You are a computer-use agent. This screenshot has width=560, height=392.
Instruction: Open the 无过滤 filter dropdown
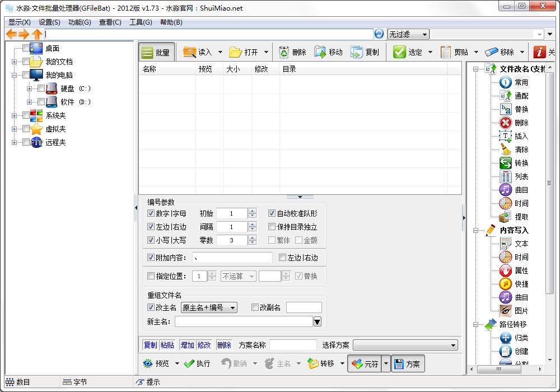coord(408,34)
